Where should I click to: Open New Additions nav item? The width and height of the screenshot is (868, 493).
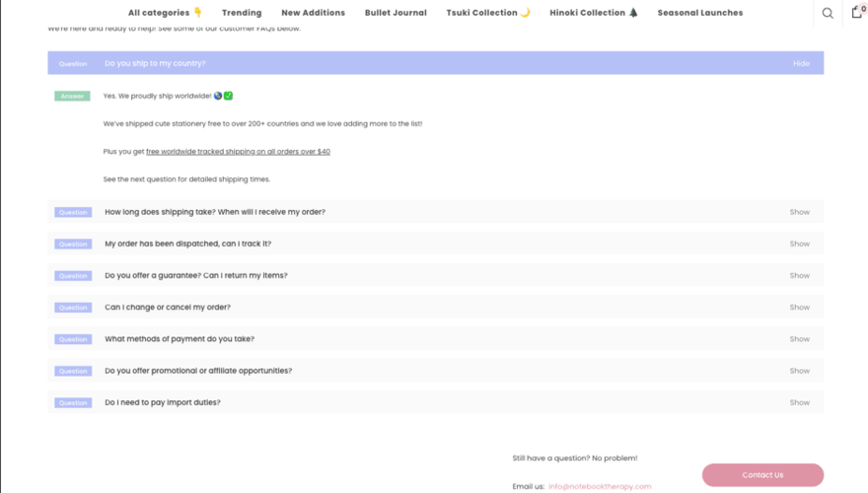(x=313, y=13)
